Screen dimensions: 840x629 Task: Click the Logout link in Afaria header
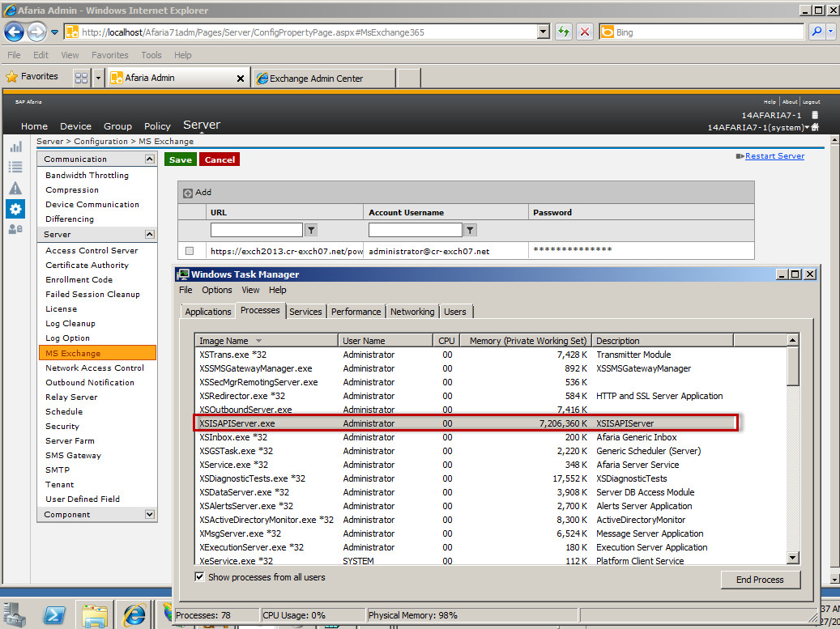[x=811, y=102]
